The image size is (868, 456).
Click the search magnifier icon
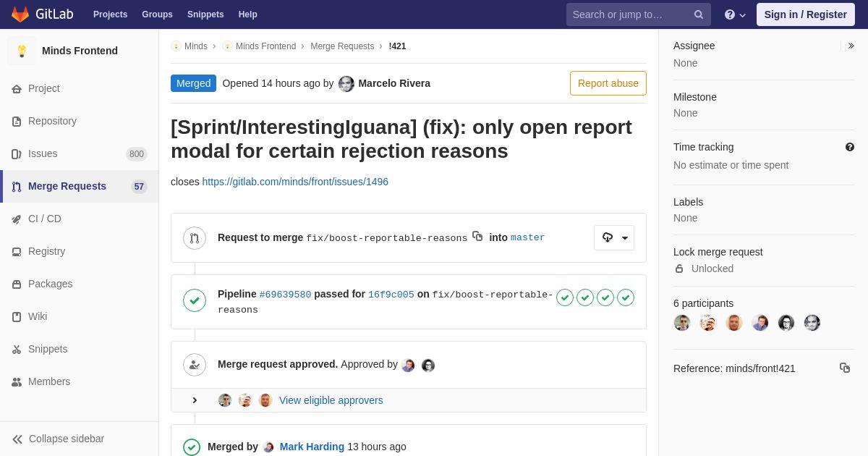pyautogui.click(x=699, y=14)
